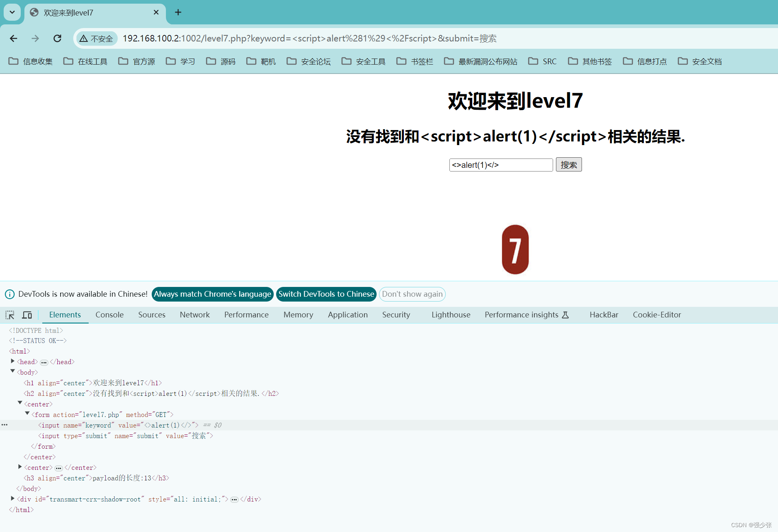This screenshot has height=532, width=778.
Task: Open the SRC bookmark folder
Action: tap(543, 61)
